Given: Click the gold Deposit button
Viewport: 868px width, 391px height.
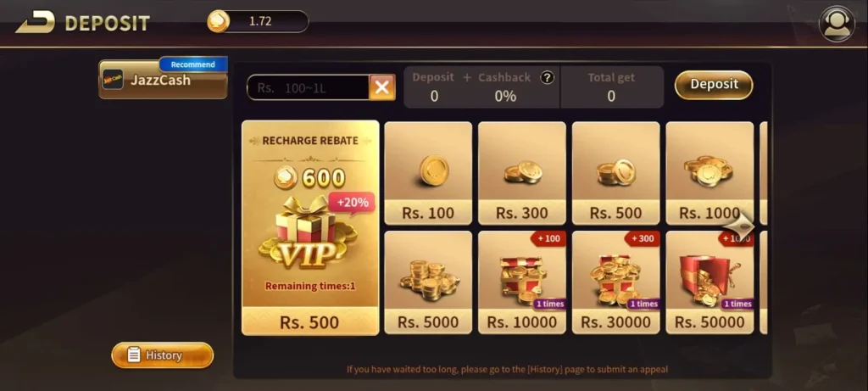Looking at the screenshot, I should pyautogui.click(x=714, y=85).
